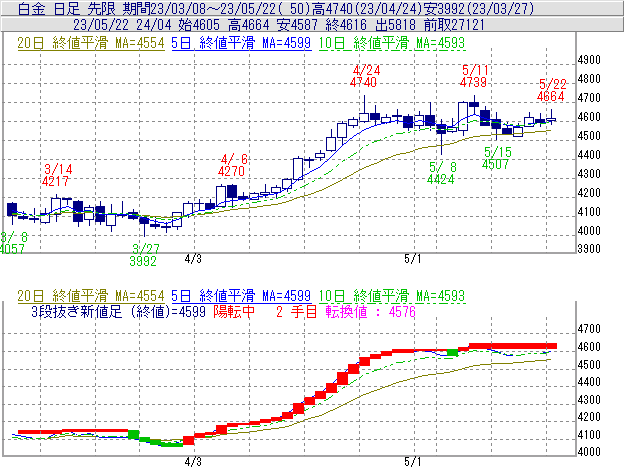Click the 転換値 : 4576 text
Screen dimensions: 624x475
point(370,312)
